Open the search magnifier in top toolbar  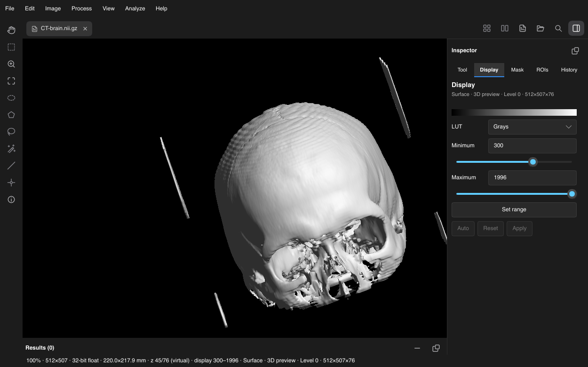pos(558,28)
